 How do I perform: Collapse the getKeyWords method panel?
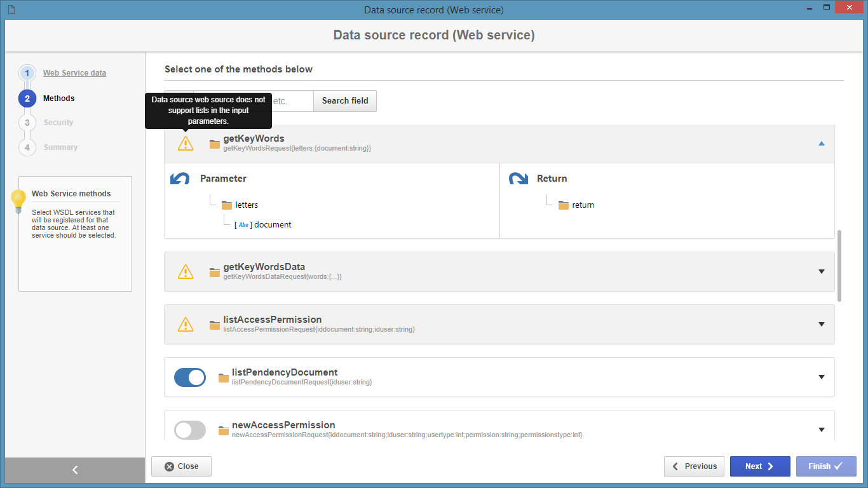tap(821, 144)
